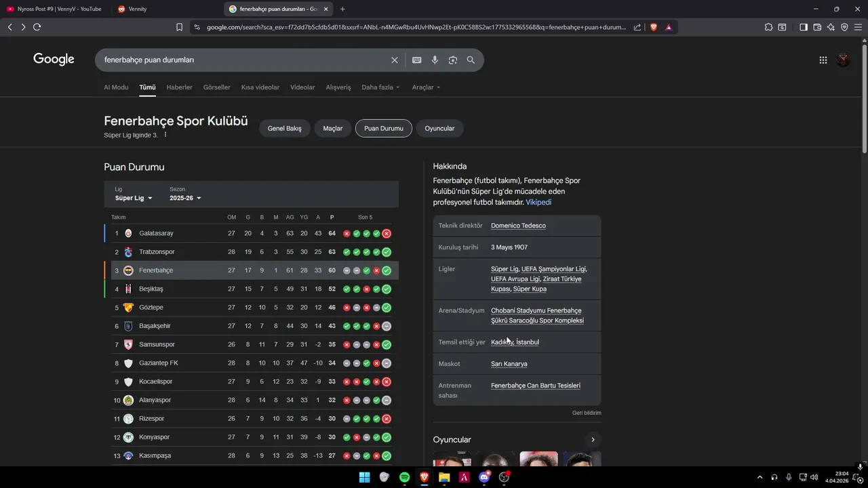Open the on-screen keyboard input tool

[417, 60]
